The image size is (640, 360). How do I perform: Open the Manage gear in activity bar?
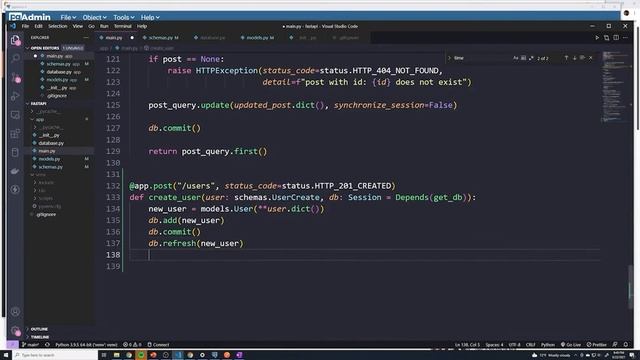point(15,330)
